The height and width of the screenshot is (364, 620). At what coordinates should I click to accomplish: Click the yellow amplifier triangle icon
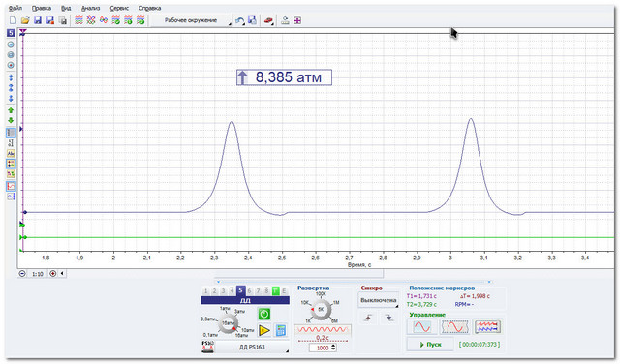[264, 330]
